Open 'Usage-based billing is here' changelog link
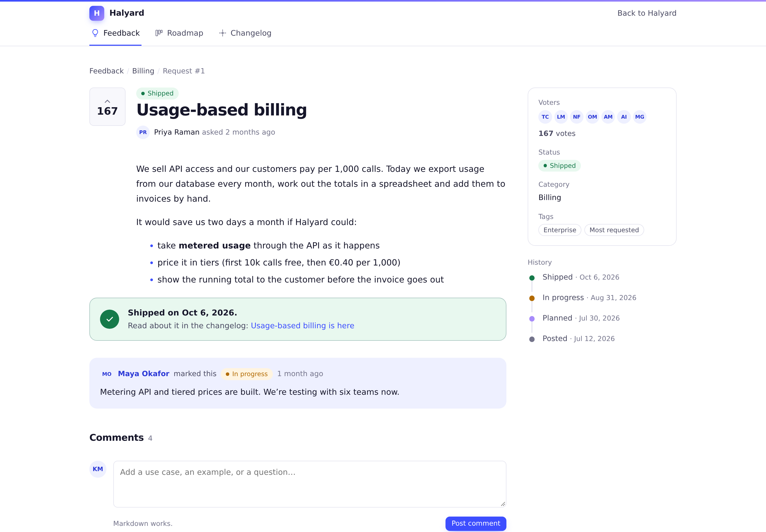 (302, 326)
